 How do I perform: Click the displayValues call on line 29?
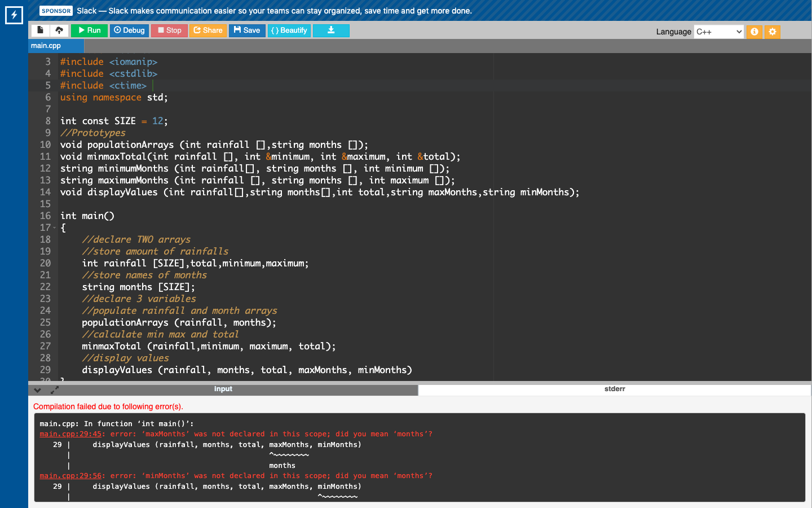[x=247, y=370]
